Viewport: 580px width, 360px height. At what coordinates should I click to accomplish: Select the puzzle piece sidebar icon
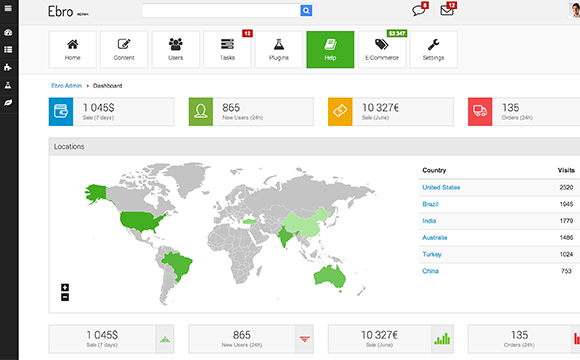point(8,67)
